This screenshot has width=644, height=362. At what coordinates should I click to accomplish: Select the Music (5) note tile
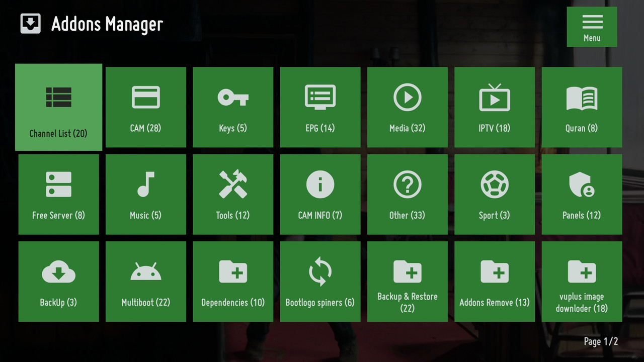(146, 195)
